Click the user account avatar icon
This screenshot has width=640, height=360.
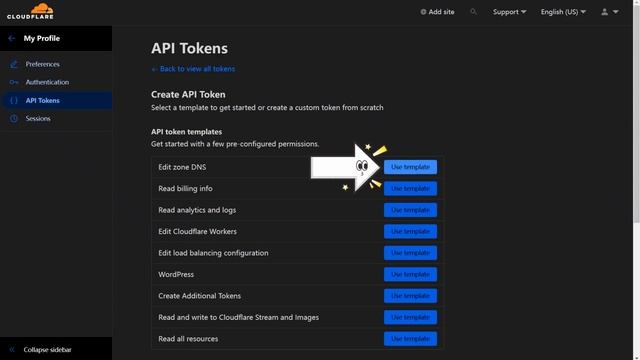point(604,12)
